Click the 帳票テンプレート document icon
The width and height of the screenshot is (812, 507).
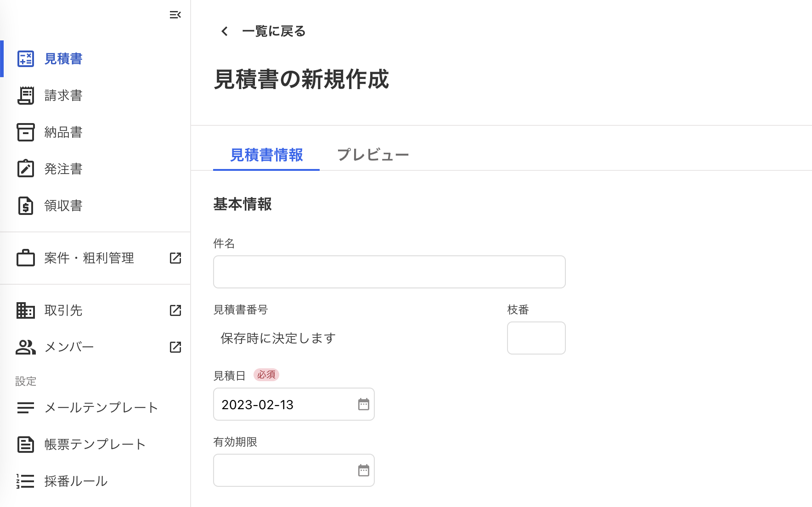26,444
